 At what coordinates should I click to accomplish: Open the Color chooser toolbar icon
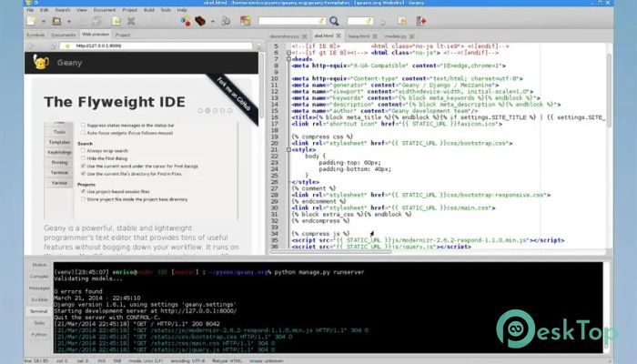245,21
